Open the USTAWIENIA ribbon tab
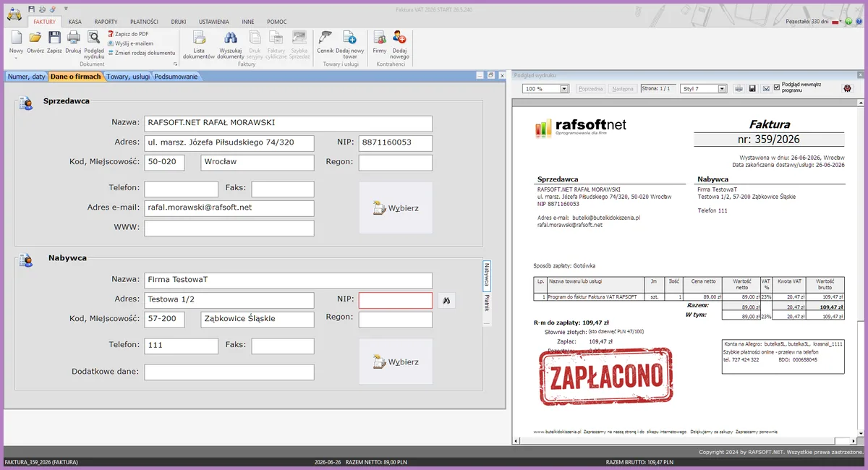 tap(215, 22)
